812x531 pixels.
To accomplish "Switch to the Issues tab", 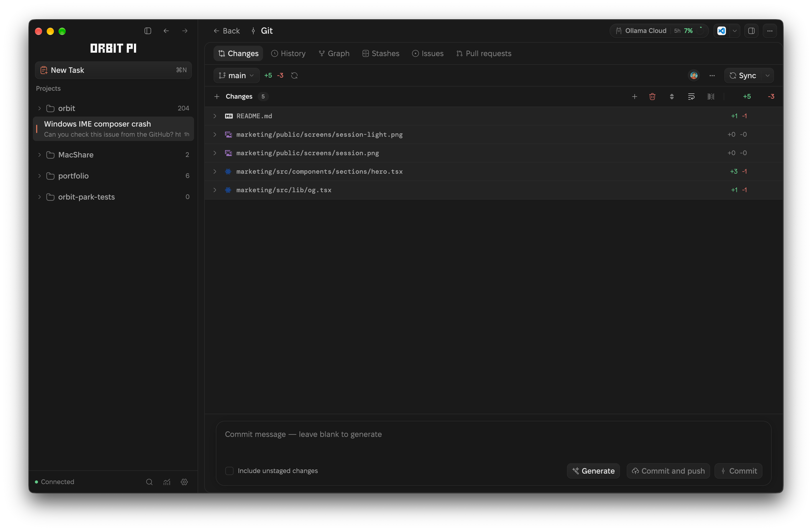I will point(428,54).
